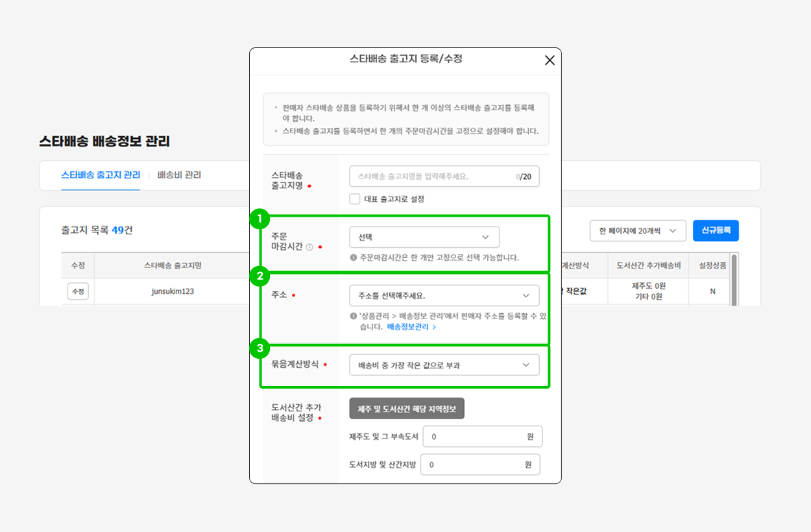Switch to 배송비 관리 tab
The width and height of the screenshot is (811, 532).
(x=179, y=175)
